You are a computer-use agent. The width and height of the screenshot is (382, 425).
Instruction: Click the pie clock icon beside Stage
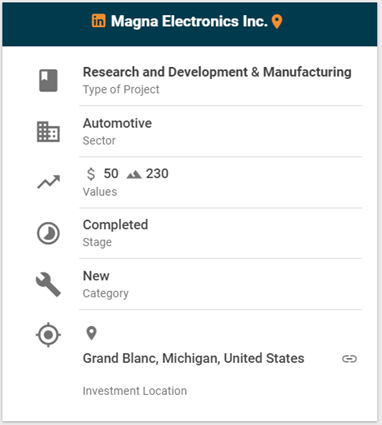pyautogui.click(x=48, y=233)
